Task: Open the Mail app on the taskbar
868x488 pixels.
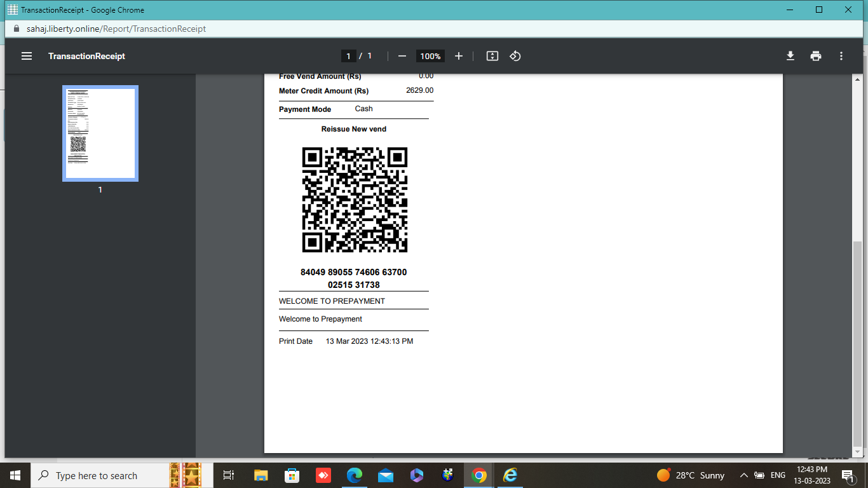Action: click(x=385, y=475)
